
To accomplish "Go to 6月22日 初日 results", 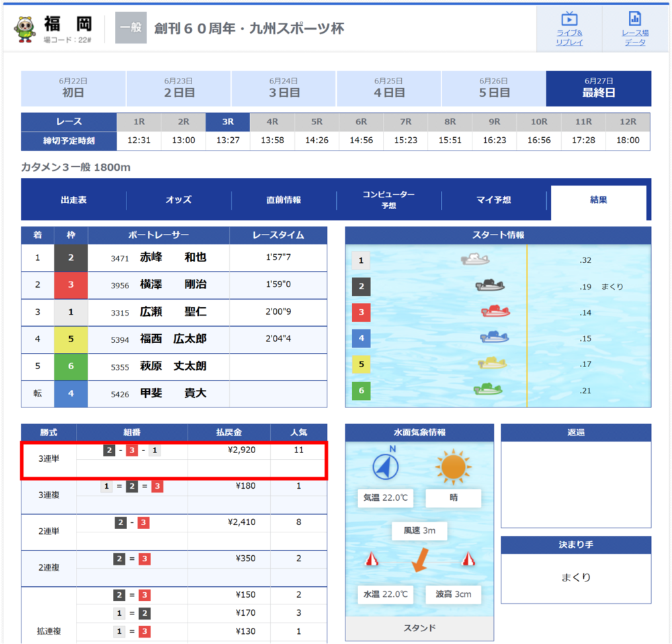I will (x=73, y=88).
